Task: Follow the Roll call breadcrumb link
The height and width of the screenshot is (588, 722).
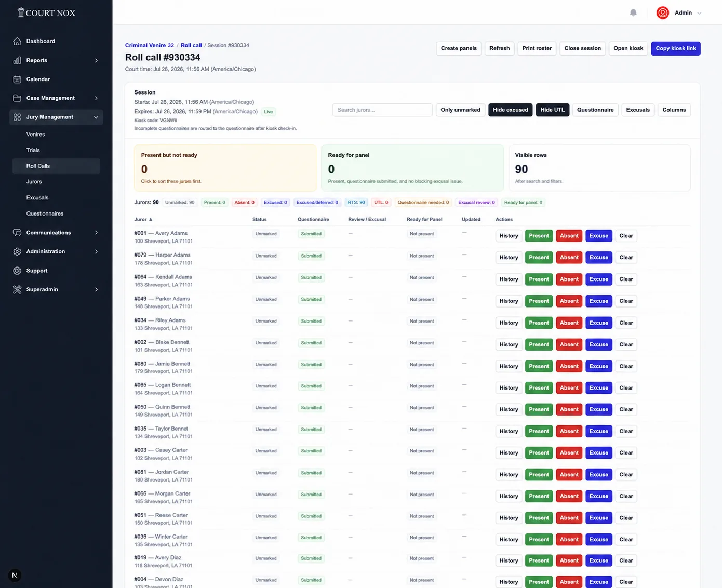Action: tap(191, 45)
